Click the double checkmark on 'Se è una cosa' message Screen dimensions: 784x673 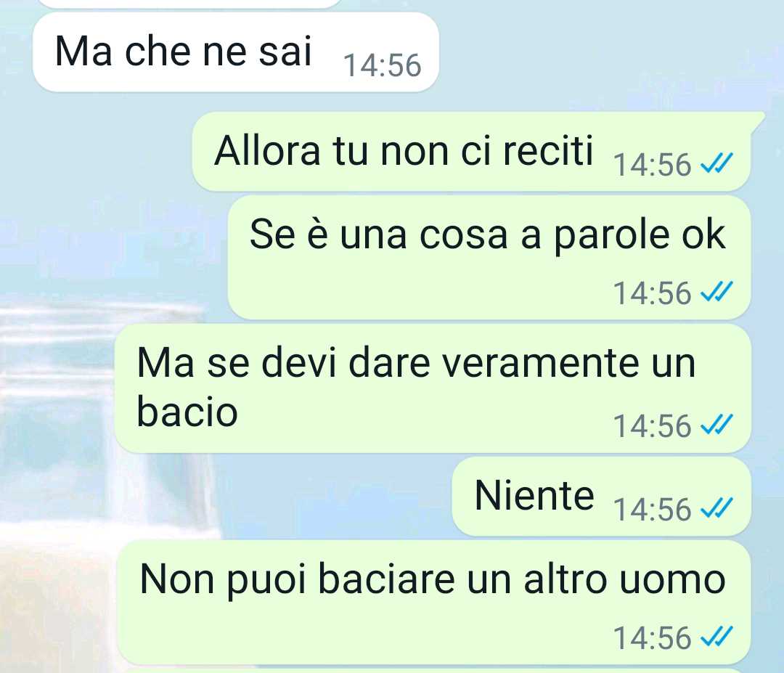pyautogui.click(x=716, y=292)
